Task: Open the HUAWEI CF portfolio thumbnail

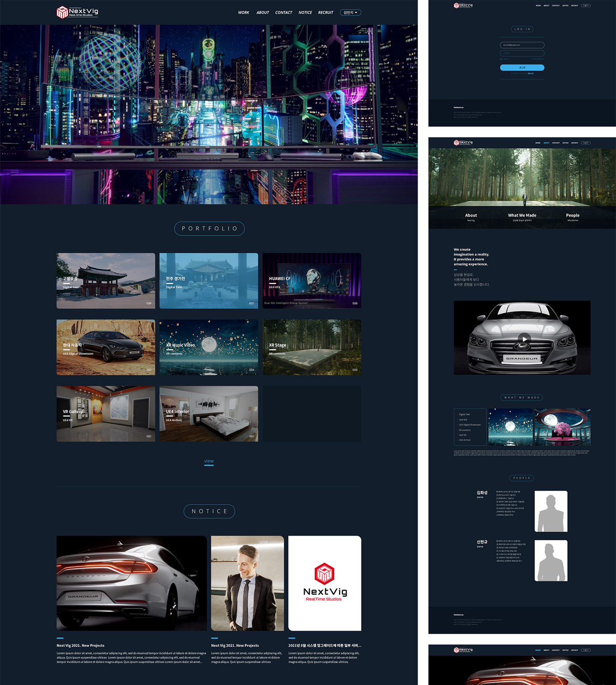Action: tap(312, 281)
